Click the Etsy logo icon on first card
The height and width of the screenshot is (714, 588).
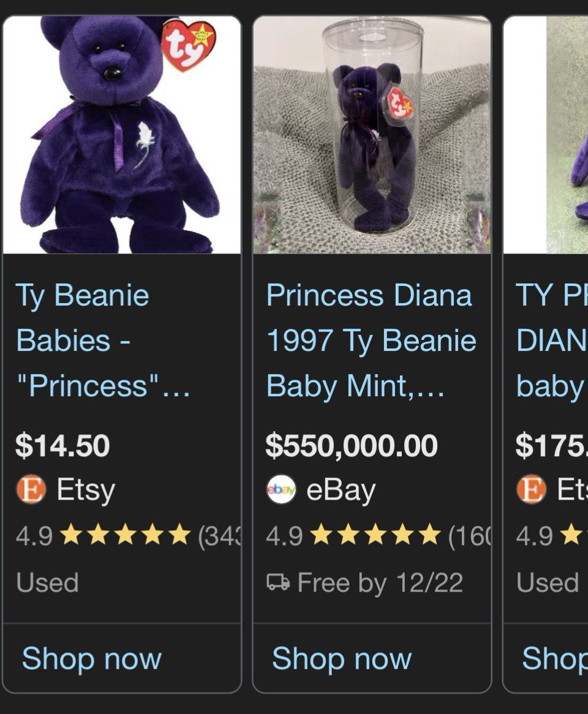pyautogui.click(x=31, y=490)
